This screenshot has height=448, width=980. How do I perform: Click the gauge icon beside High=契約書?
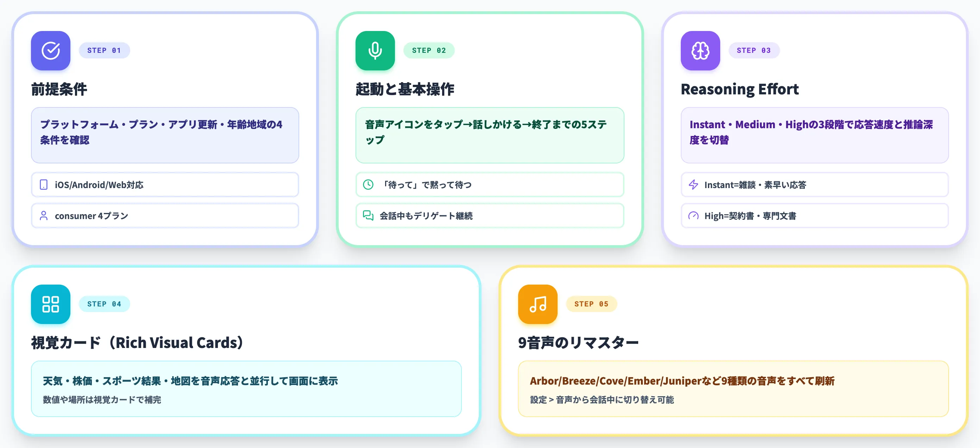coord(693,216)
